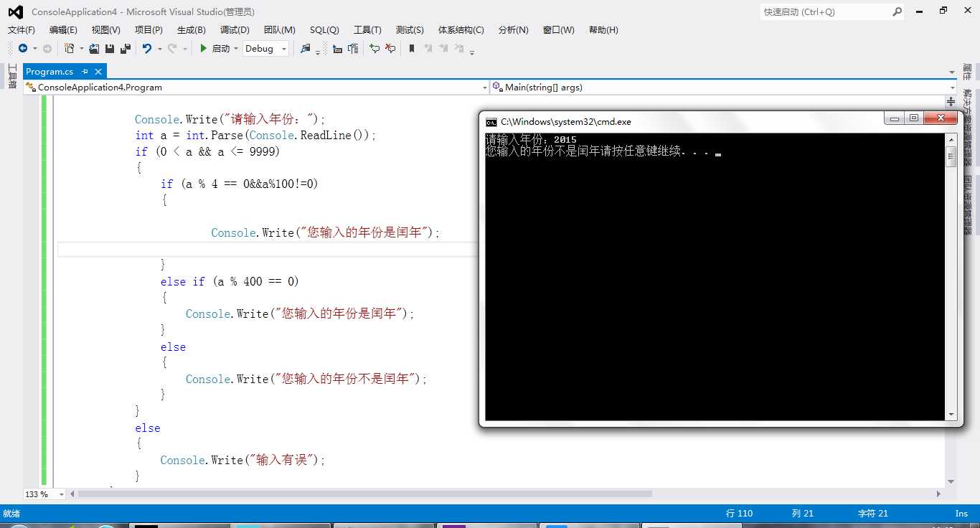Click the 启动 start button label
The image size is (980, 528).
tap(221, 49)
